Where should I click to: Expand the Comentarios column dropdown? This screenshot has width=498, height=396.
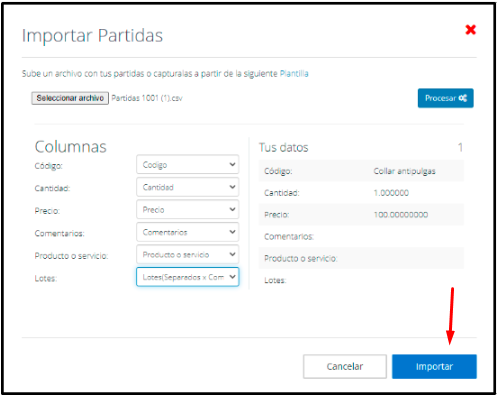[x=188, y=232]
